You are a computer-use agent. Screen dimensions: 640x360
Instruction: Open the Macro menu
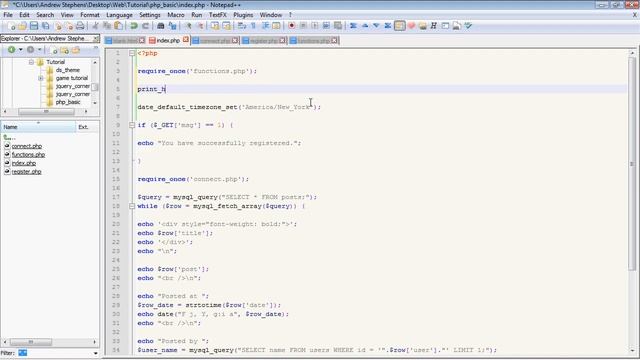point(176,15)
